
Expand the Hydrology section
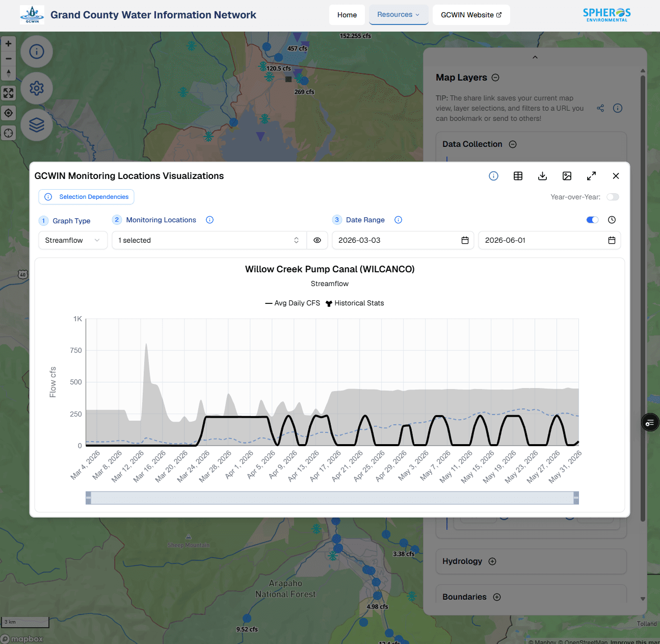pyautogui.click(x=492, y=561)
